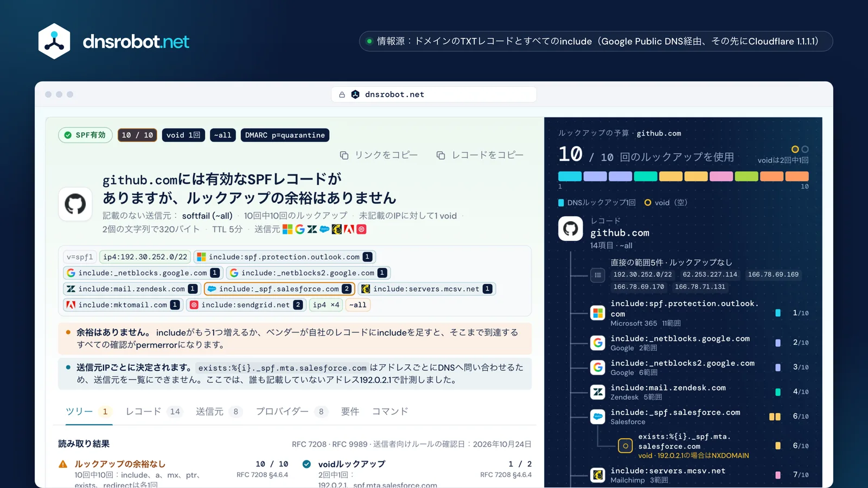Click the copy icon next to レコードをコピー

[441, 155]
